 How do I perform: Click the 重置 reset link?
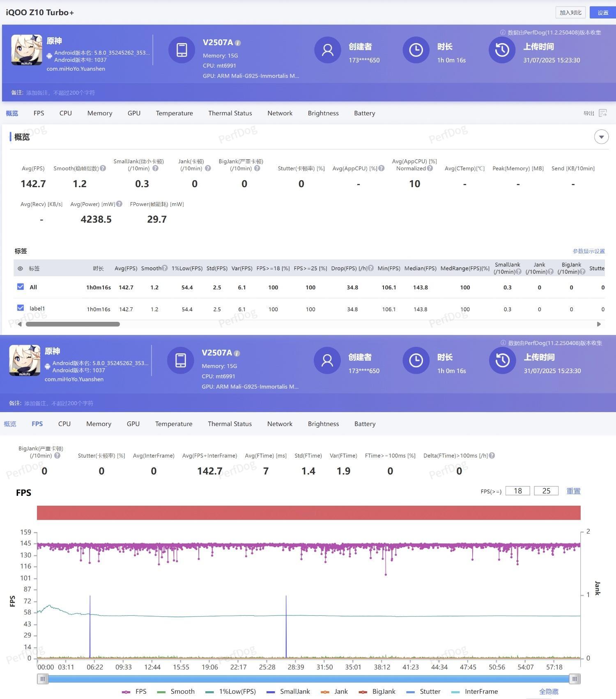573,491
